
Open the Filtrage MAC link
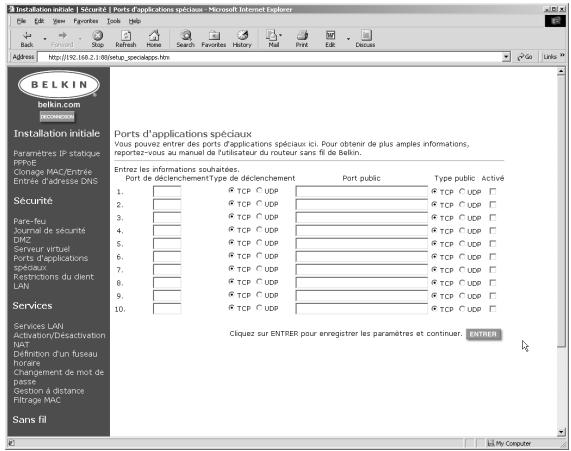(37, 400)
